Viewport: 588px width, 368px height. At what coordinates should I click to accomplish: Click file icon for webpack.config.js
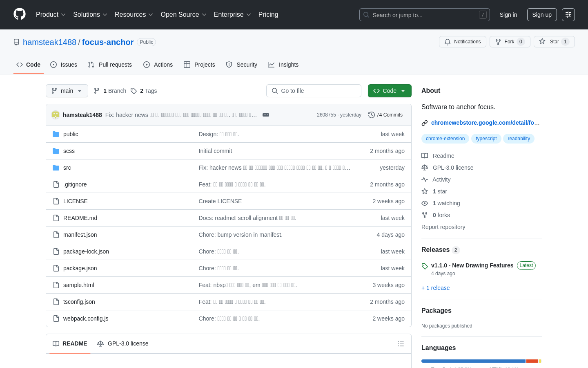56,319
